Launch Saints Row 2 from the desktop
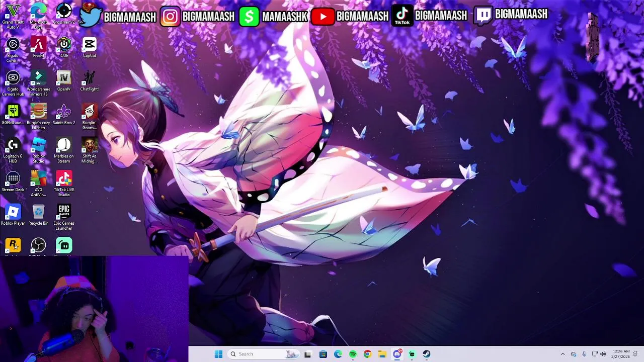644x362 pixels. point(64,115)
